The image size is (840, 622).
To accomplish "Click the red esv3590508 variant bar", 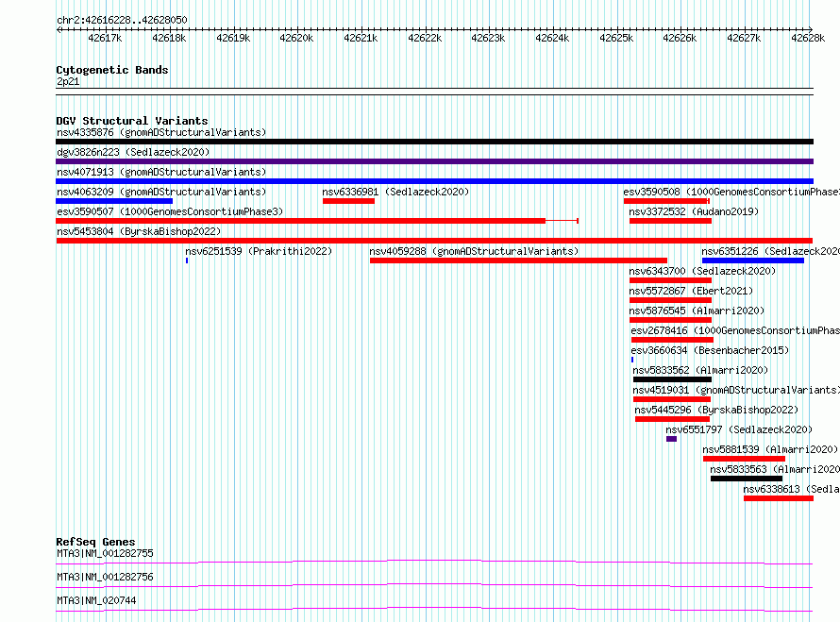I will point(666,201).
